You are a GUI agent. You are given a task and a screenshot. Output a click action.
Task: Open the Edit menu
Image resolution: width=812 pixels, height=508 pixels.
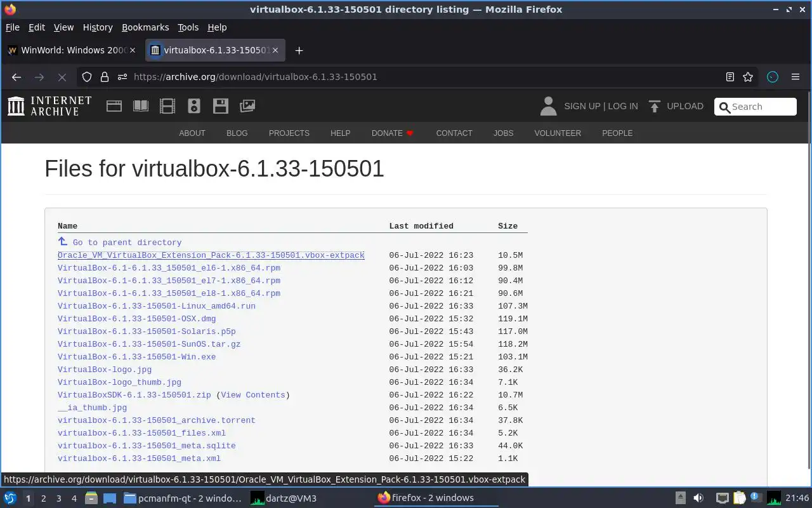pos(37,27)
